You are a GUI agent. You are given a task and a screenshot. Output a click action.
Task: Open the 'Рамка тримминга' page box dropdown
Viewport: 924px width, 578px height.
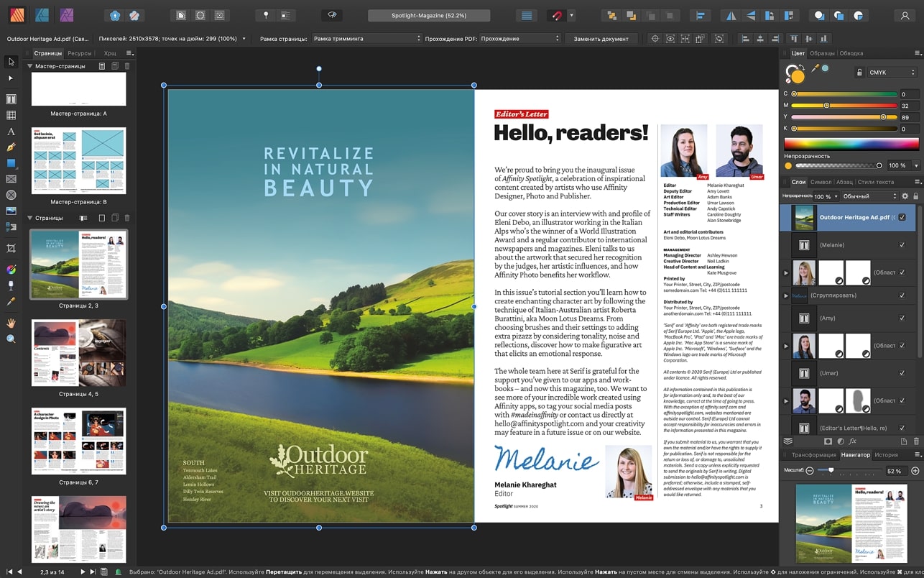coord(365,39)
